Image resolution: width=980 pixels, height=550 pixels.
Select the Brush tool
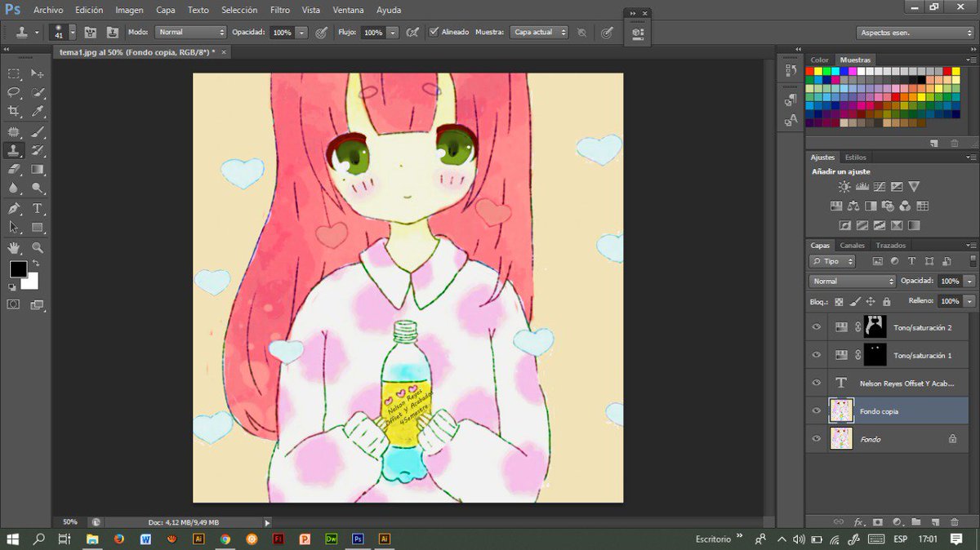pyautogui.click(x=38, y=131)
